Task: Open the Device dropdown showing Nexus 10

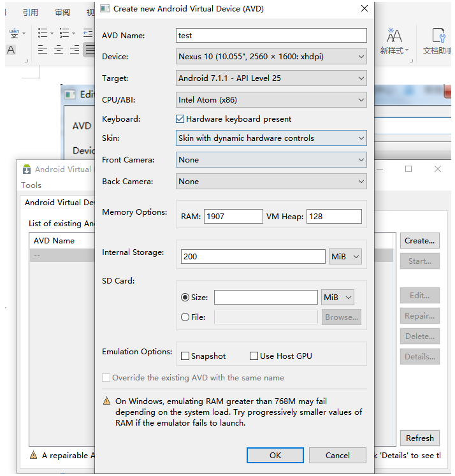Action: [271, 57]
